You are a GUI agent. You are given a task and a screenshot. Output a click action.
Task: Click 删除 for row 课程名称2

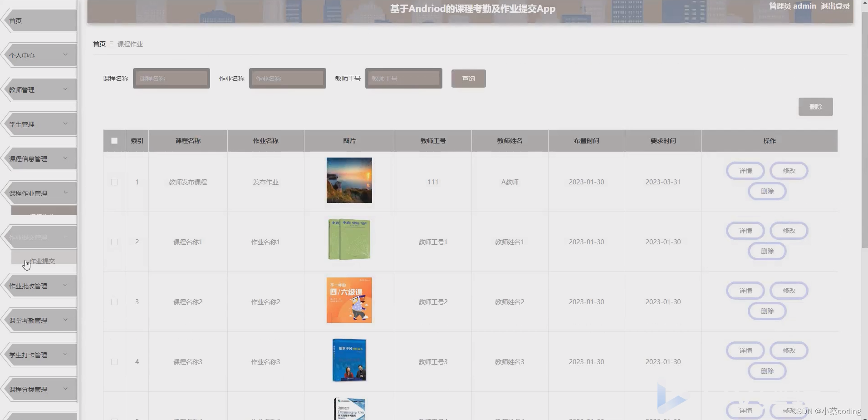[767, 311]
